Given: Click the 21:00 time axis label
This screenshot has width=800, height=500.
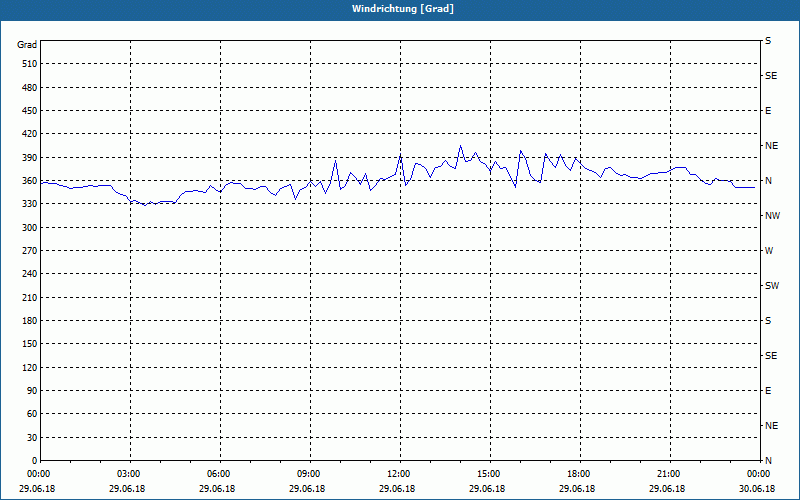Looking at the screenshot, I should (x=668, y=474).
